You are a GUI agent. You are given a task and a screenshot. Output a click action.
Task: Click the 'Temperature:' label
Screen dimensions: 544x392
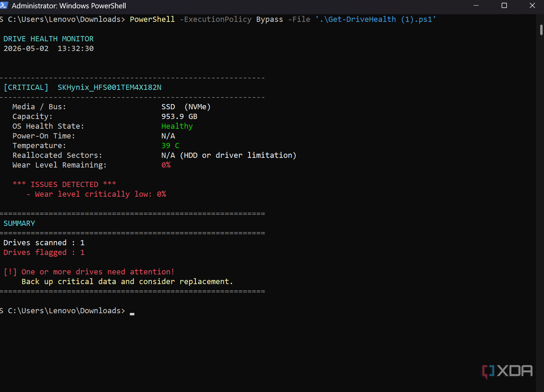point(39,146)
